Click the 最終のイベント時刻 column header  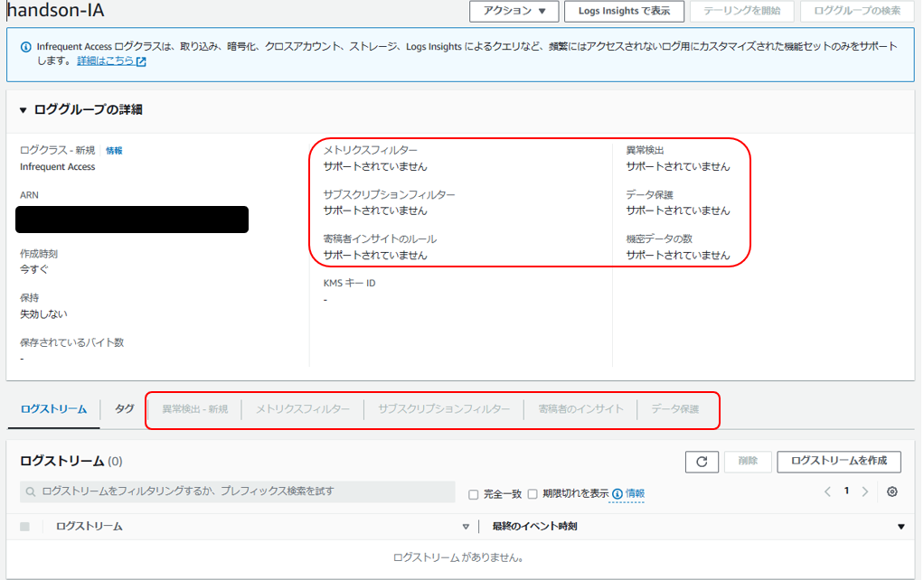click(x=534, y=527)
